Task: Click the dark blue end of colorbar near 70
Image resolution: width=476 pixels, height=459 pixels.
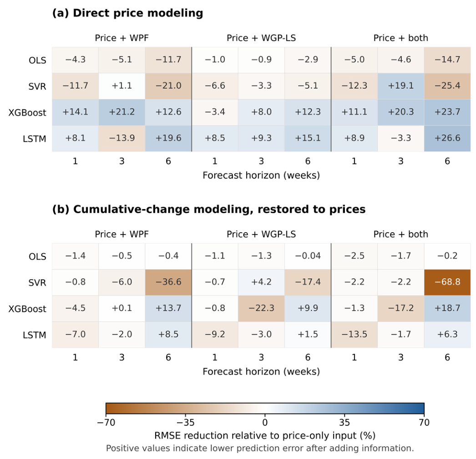Action: pos(420,409)
